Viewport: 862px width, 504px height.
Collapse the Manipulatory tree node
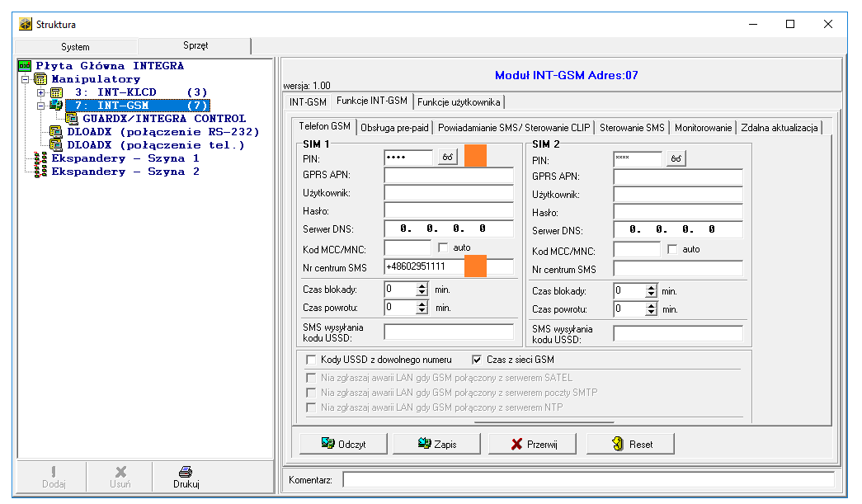[26, 79]
